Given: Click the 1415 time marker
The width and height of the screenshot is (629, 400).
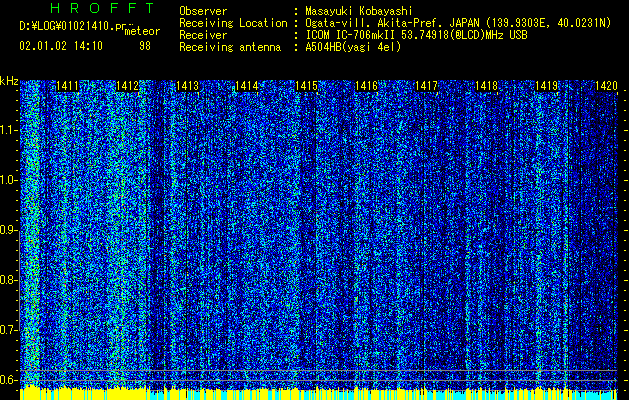Looking at the screenshot, I should pos(306,86).
